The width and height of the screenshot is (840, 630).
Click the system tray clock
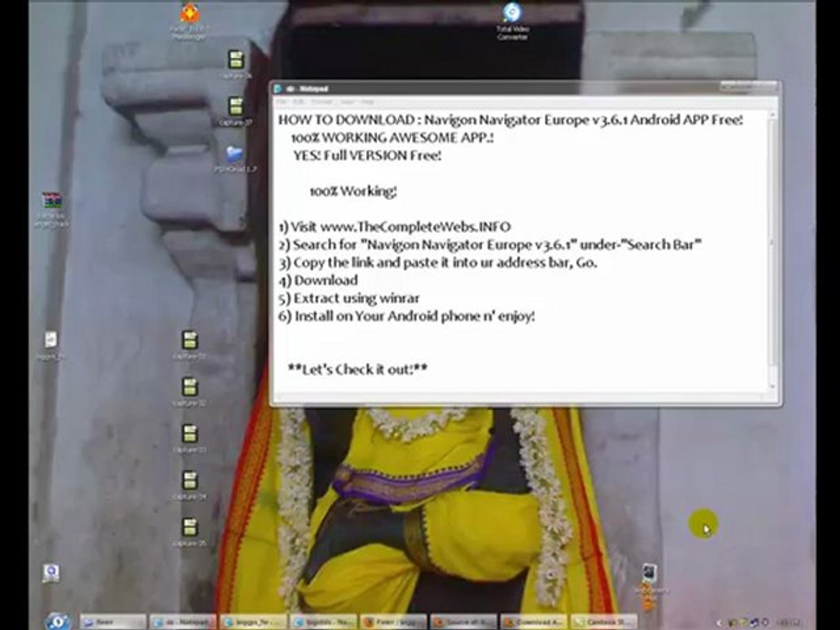pos(788,622)
